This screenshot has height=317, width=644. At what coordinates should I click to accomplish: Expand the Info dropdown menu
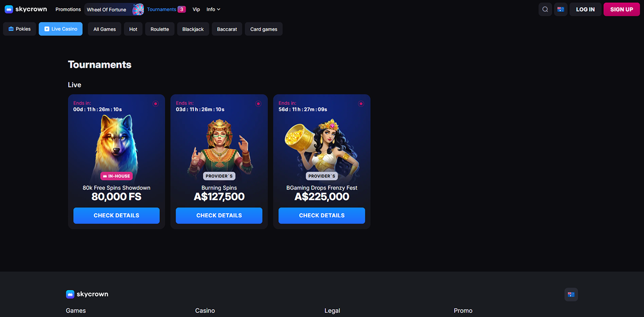(213, 10)
